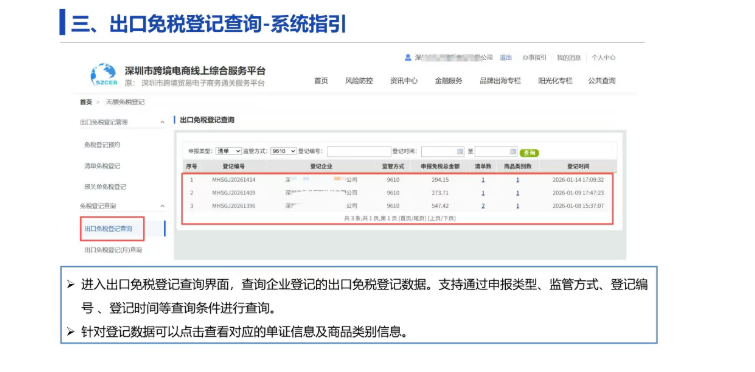755x372 pixels.
Task: Select 出口免税登记(月)查询 in the sidebar
Action: click(113, 250)
